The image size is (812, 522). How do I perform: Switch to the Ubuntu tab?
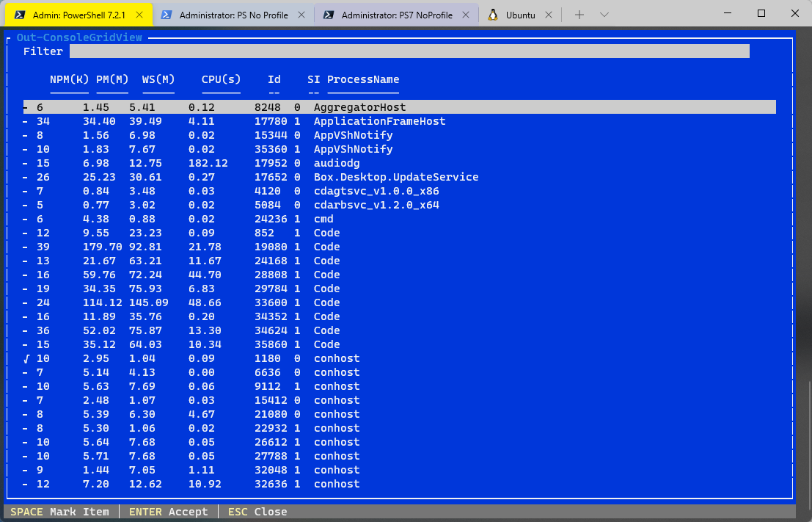click(520, 15)
